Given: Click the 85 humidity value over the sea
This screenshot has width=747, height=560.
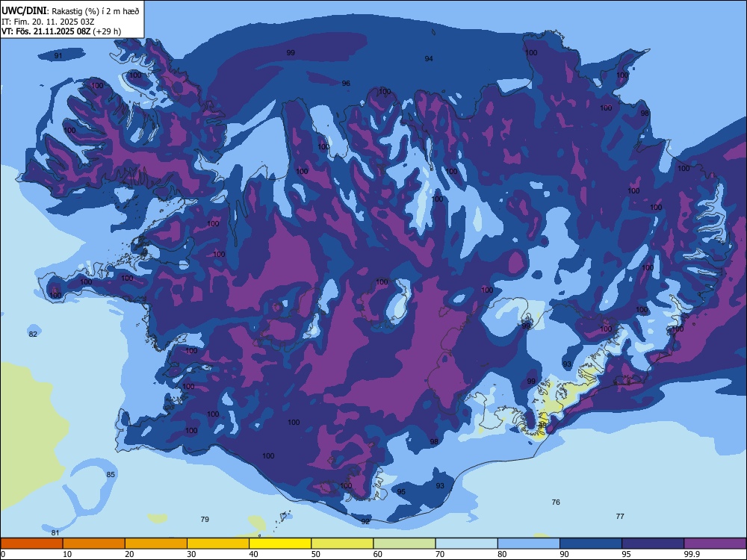Looking at the screenshot, I should point(111,475).
